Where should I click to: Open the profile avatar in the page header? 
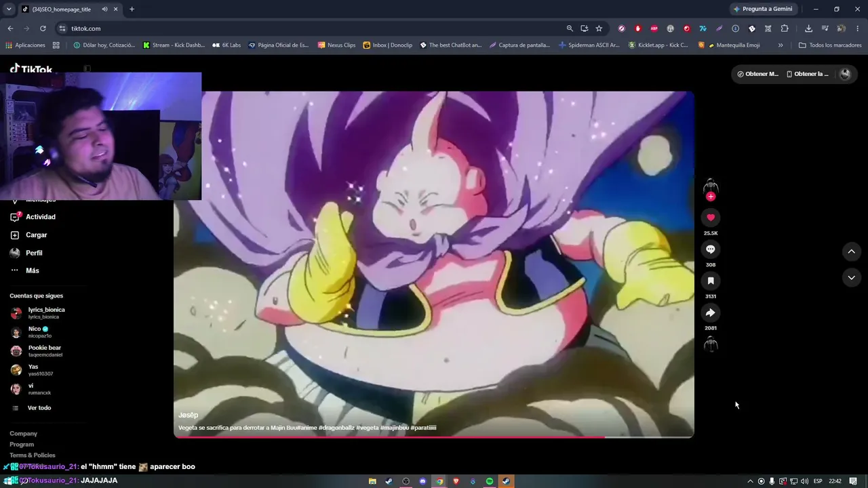pyautogui.click(x=845, y=74)
